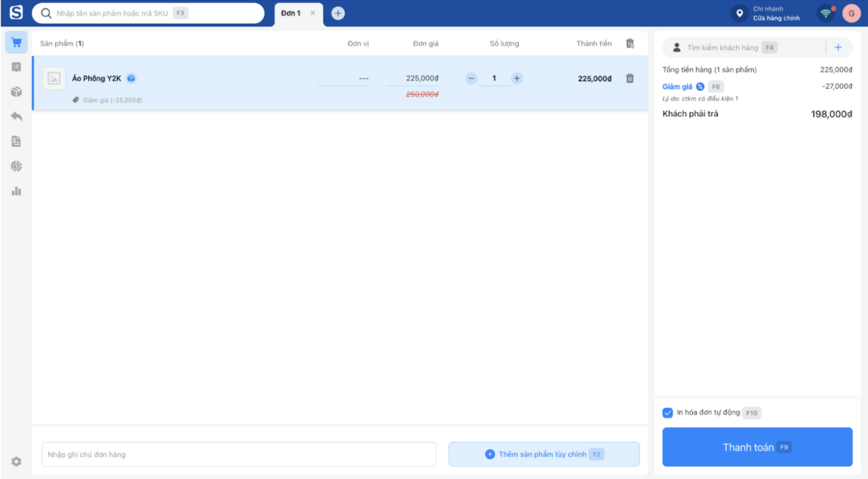The height and width of the screenshot is (479, 868).
Task: Close the Đơn 1 tab
Action: (x=313, y=13)
